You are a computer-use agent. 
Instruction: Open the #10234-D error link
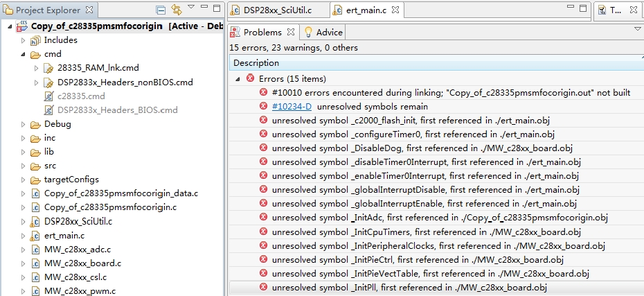click(x=292, y=106)
